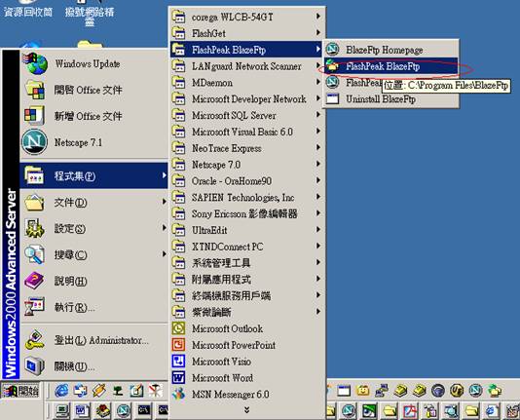Open the Microsoft SQL Server folder
Image resolution: width=520 pixels, height=420 pixels.
[246, 115]
